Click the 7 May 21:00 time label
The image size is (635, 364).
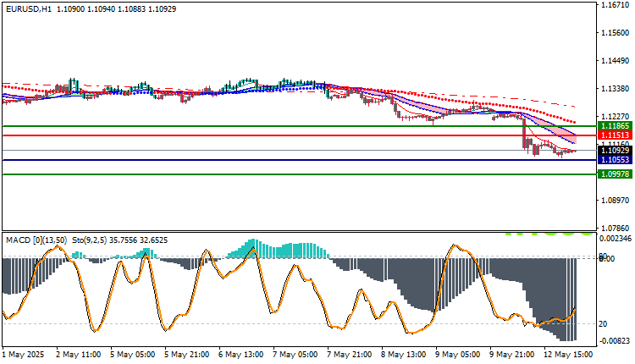coord(350,355)
